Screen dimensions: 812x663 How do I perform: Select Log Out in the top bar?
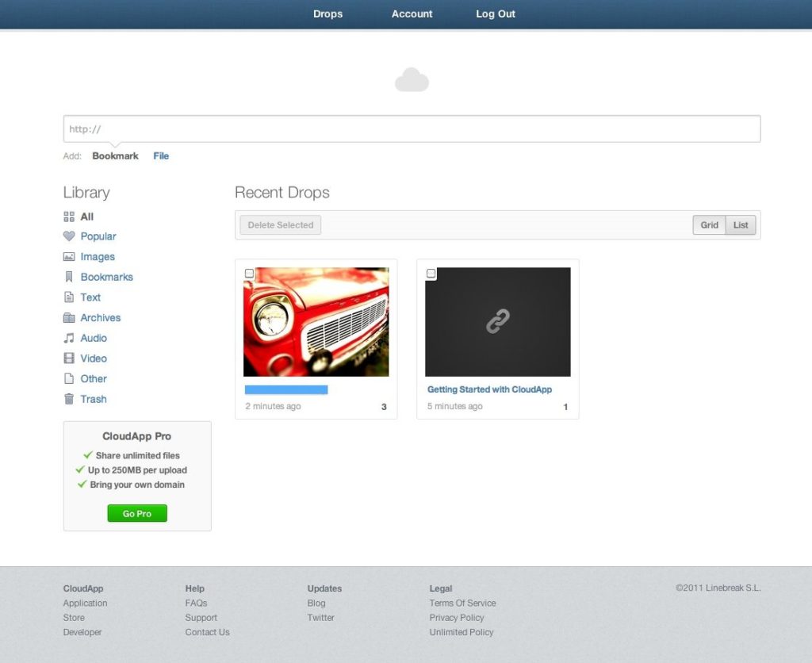coord(496,14)
